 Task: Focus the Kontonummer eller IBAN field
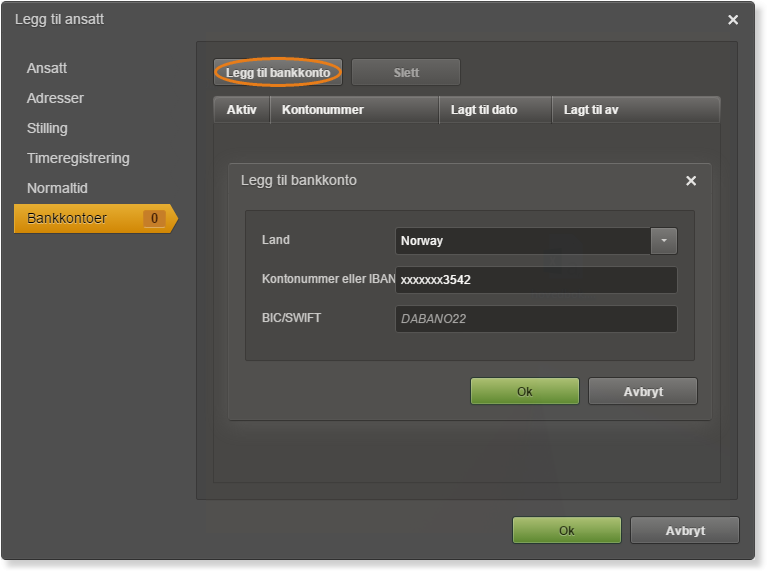pos(536,280)
